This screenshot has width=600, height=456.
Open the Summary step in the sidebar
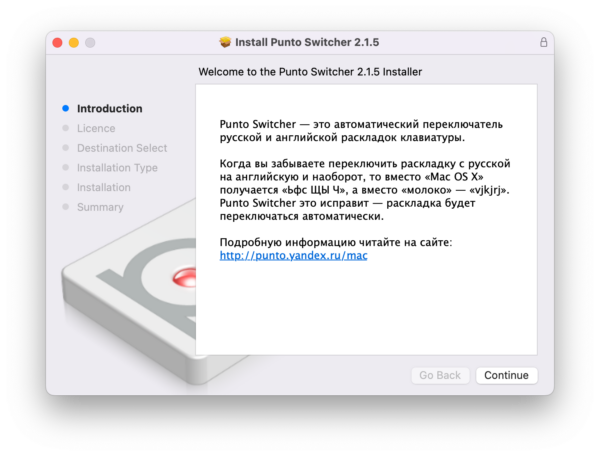point(100,207)
